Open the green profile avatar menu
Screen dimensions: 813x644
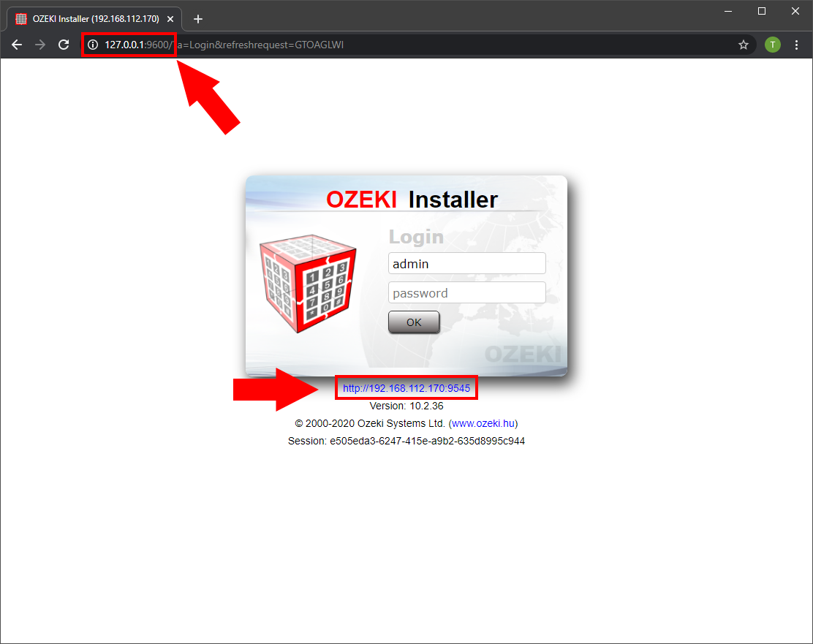[x=773, y=45]
